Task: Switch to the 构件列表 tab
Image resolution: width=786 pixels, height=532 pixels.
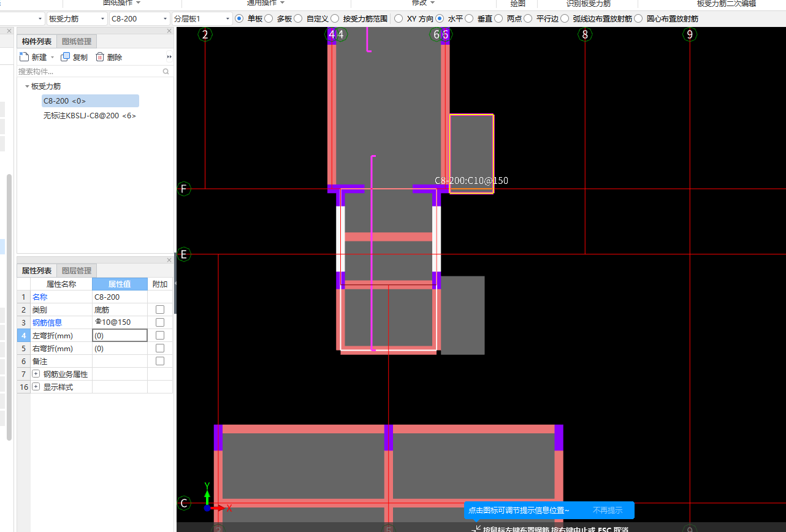Action: click(x=37, y=42)
